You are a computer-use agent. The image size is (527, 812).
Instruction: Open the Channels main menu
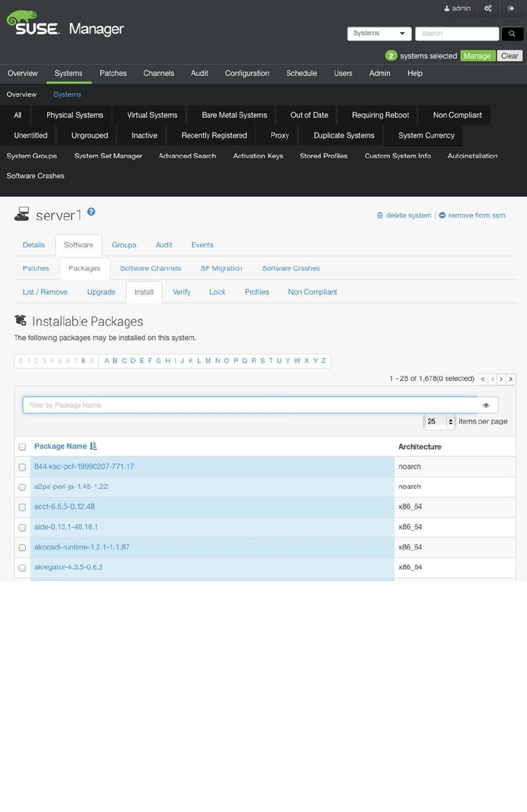(x=159, y=73)
